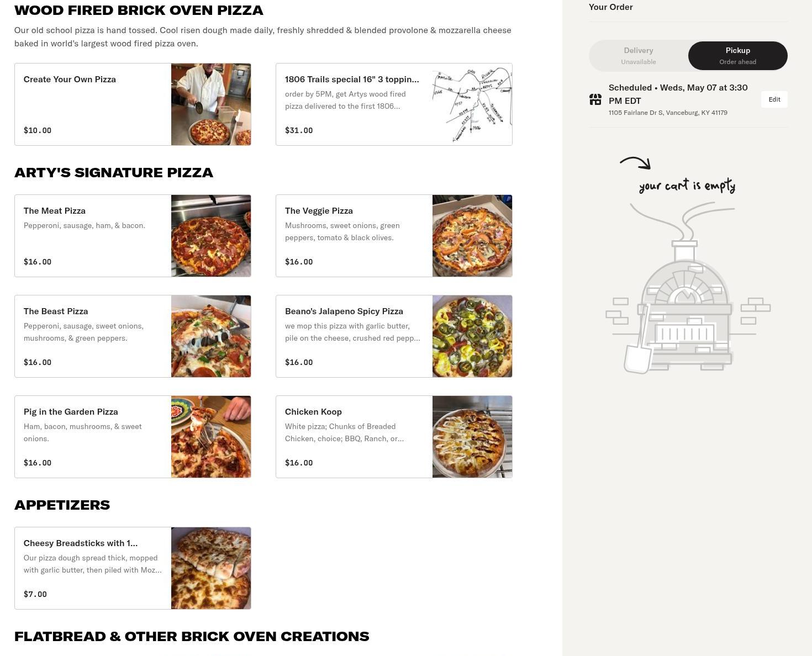Select the Chicken Koop pizza
Screen dimensions: 812x656
point(394,437)
